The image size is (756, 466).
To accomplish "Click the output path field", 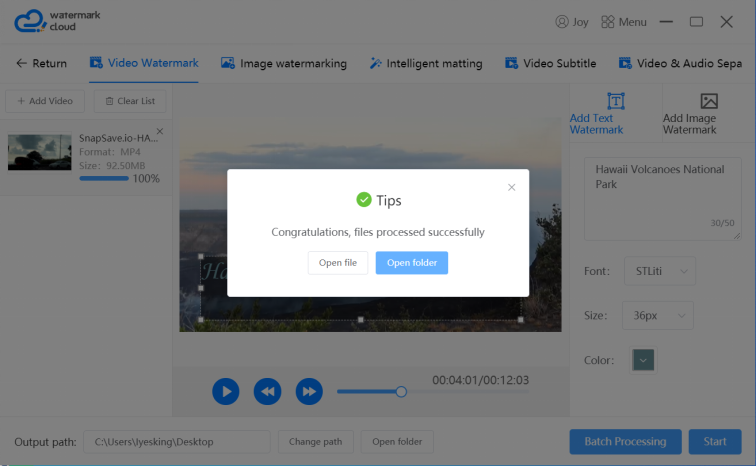I will tap(176, 441).
